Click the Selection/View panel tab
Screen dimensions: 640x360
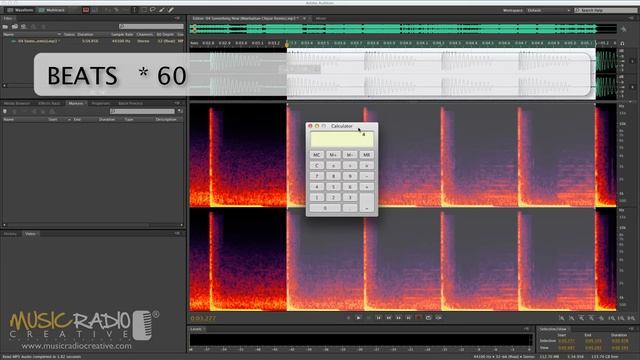(553, 329)
